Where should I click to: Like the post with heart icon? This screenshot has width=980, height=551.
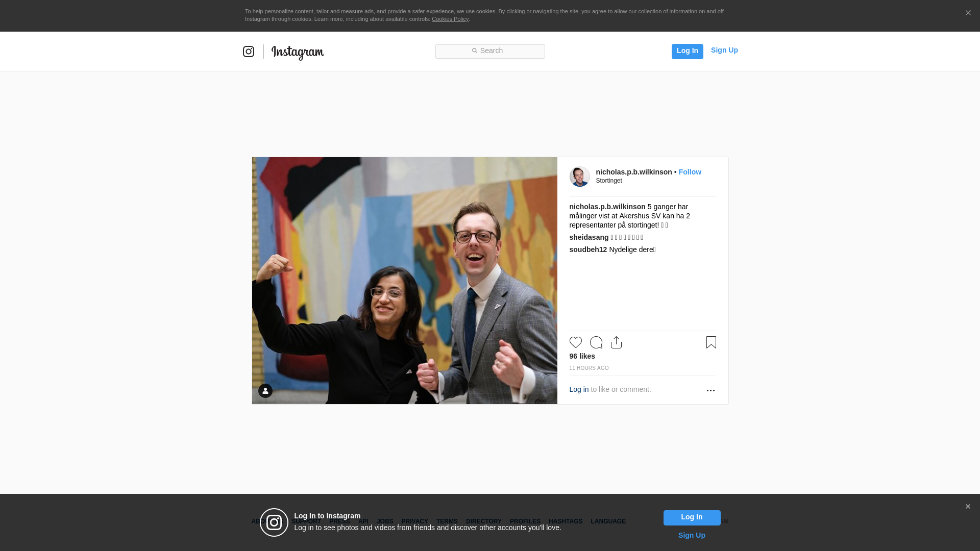[575, 342]
